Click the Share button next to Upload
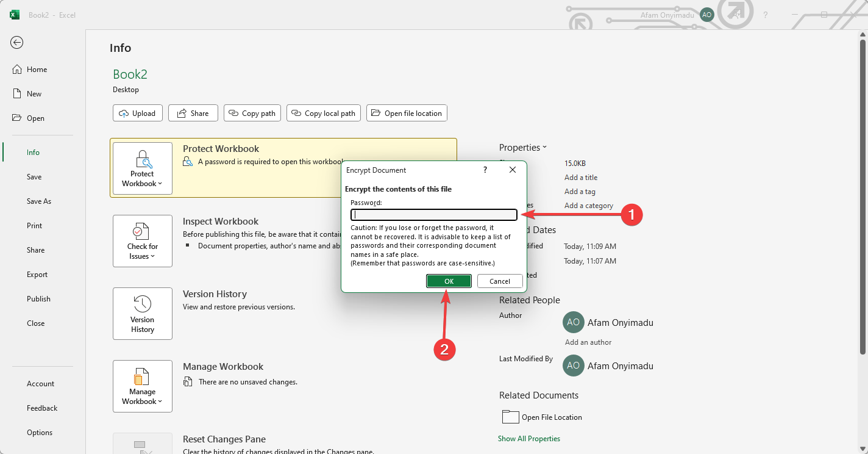The width and height of the screenshot is (868, 454). (x=193, y=113)
